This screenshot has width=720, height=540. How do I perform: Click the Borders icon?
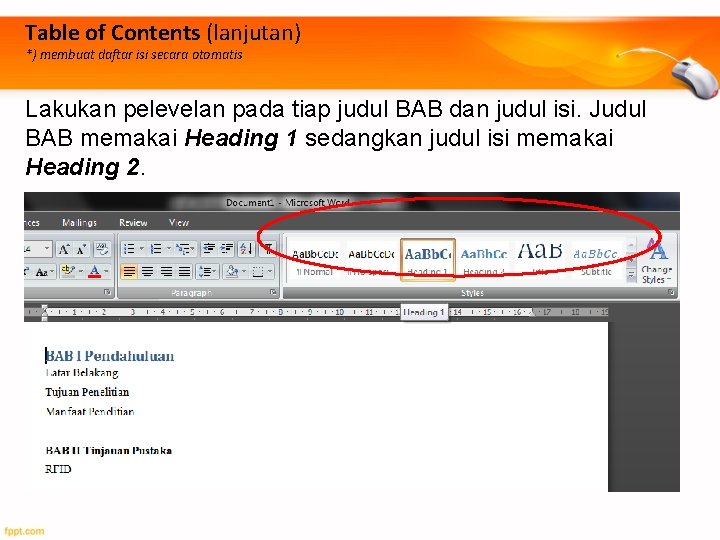(x=258, y=272)
